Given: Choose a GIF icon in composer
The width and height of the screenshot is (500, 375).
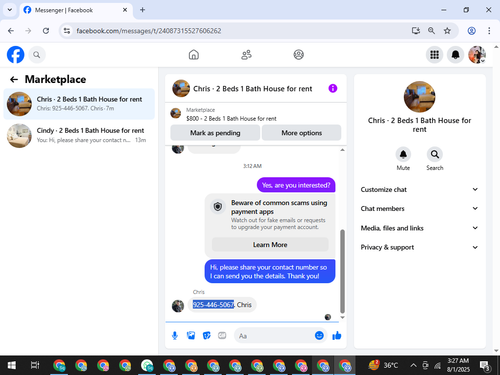Looking at the screenshot, I should tap(222, 336).
